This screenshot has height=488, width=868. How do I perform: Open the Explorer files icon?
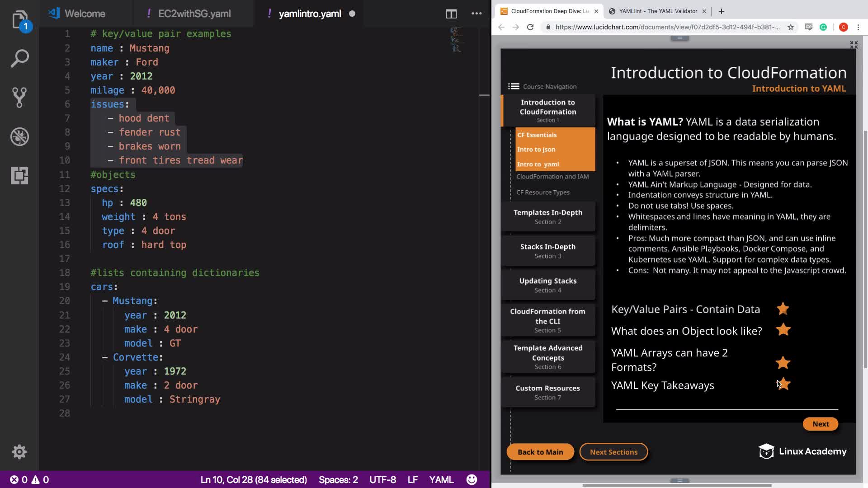(19, 20)
